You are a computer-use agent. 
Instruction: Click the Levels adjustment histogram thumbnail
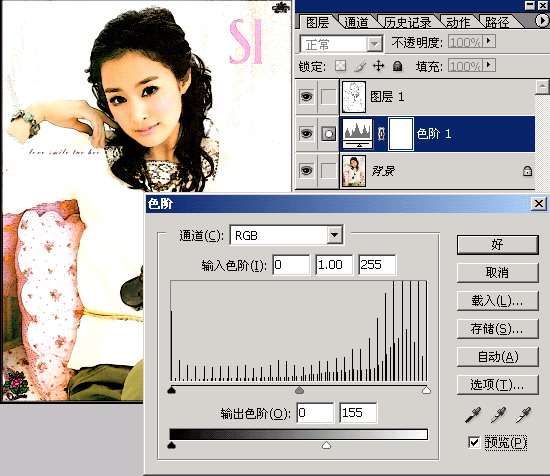pos(357,134)
